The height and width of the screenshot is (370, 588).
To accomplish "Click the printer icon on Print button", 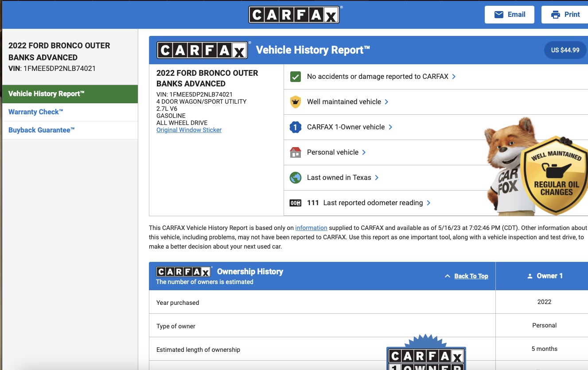I will [556, 15].
